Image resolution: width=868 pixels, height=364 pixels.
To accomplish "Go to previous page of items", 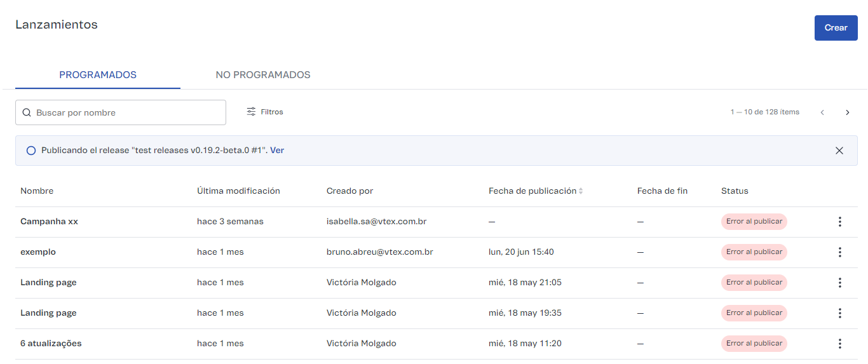I will (822, 112).
